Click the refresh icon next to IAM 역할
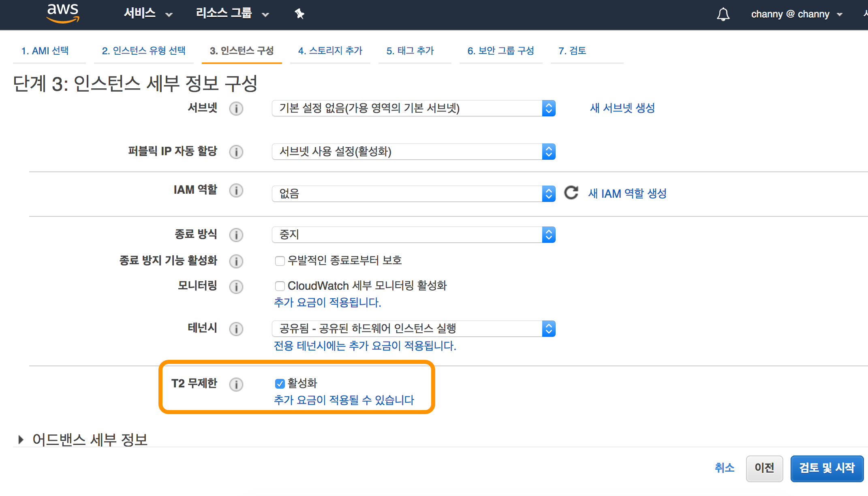 (x=571, y=193)
